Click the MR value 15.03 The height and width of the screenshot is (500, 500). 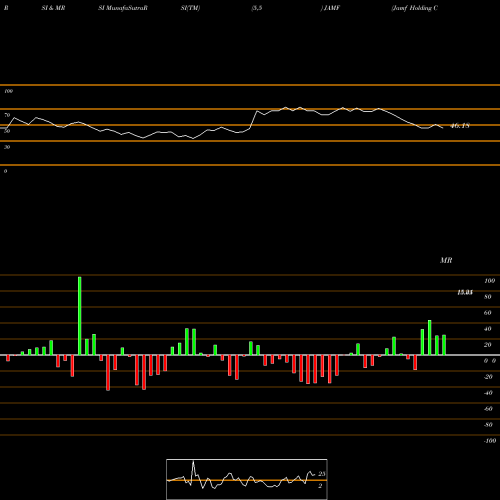tap(465, 293)
